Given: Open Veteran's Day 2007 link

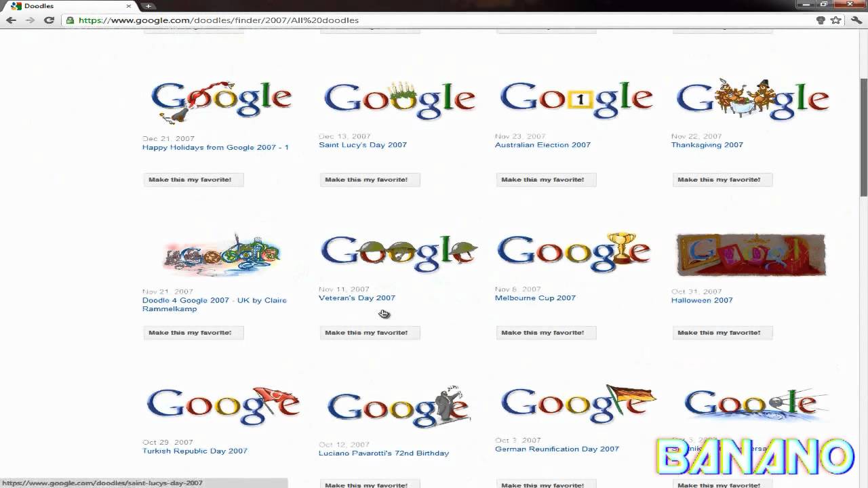Looking at the screenshot, I should [x=357, y=298].
